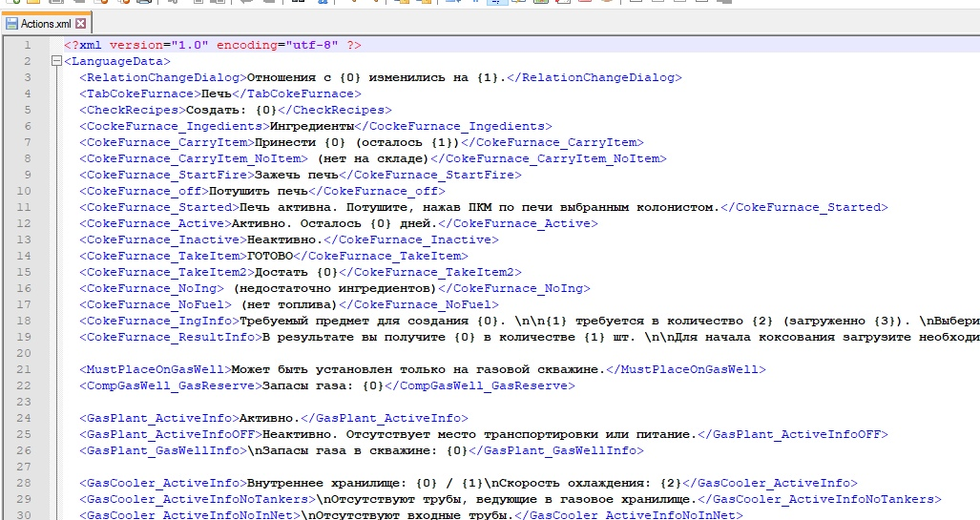Click the opening LanguageData tag

point(117,61)
